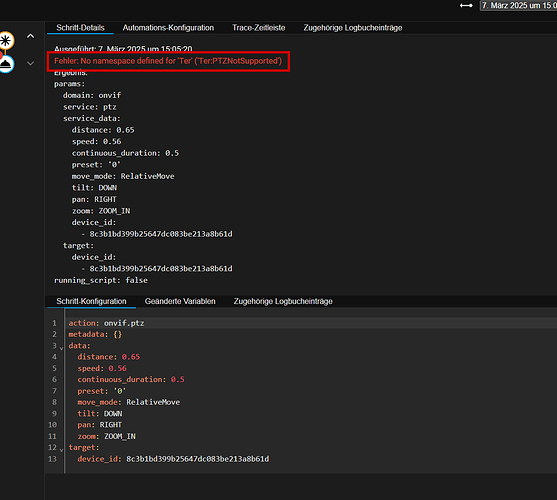Click 'distance: 0.65' on code line 4
Screen dimensions: 557x500
tap(109, 357)
